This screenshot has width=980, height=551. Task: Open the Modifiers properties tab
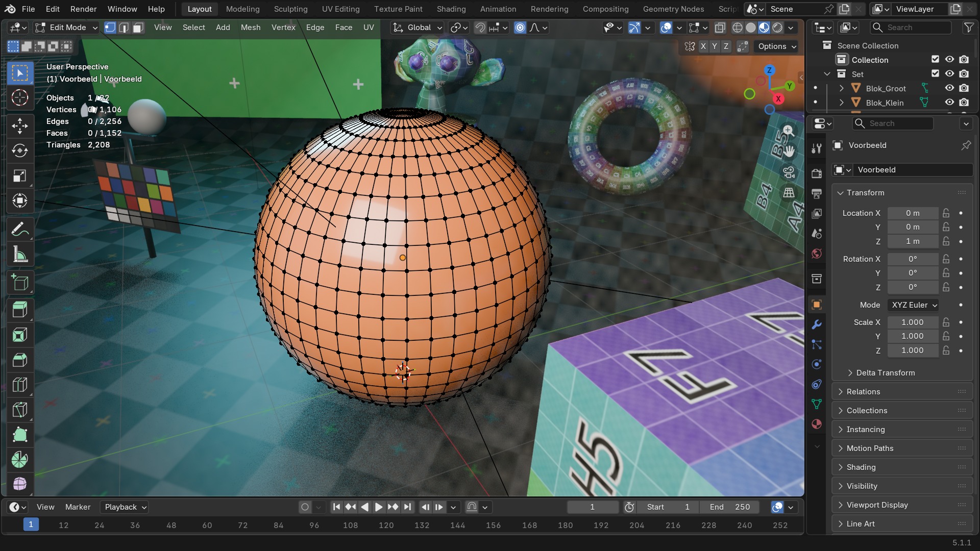tap(817, 324)
